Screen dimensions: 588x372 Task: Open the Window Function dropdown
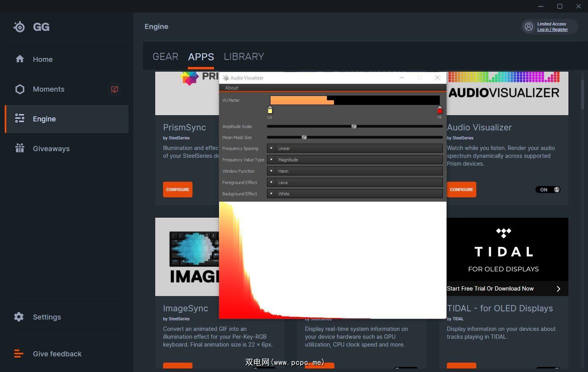point(271,171)
